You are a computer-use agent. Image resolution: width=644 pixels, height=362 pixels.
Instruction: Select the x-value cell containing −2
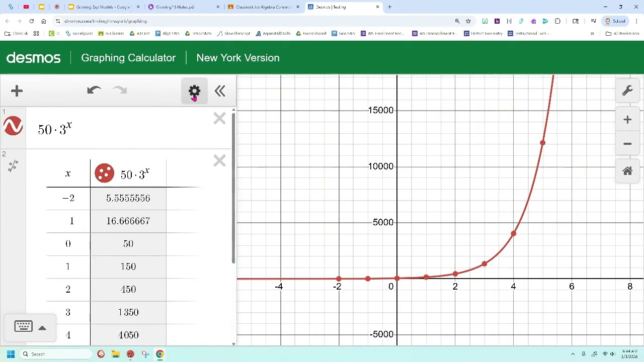(68, 198)
